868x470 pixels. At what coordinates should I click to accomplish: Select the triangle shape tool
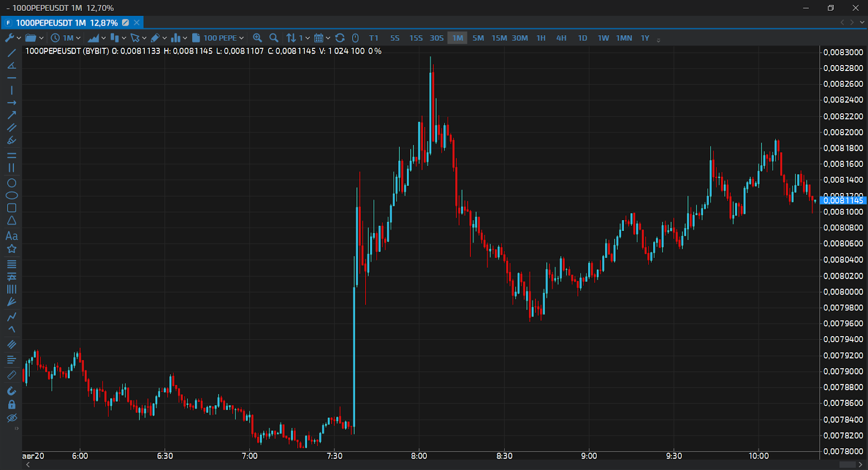(11, 221)
